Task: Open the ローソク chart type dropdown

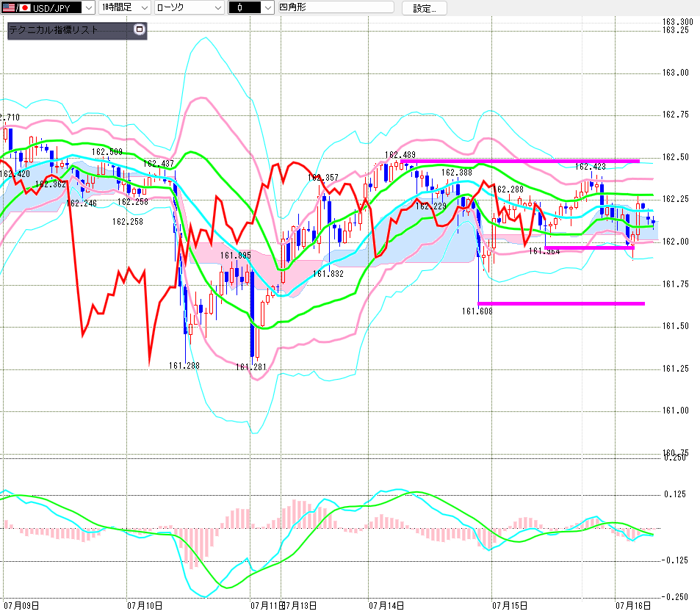Action: [190, 7]
